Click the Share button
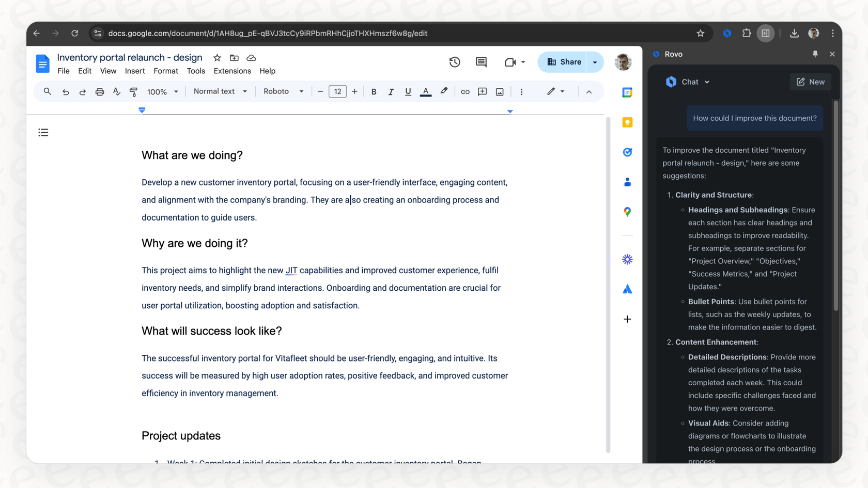 pos(564,61)
